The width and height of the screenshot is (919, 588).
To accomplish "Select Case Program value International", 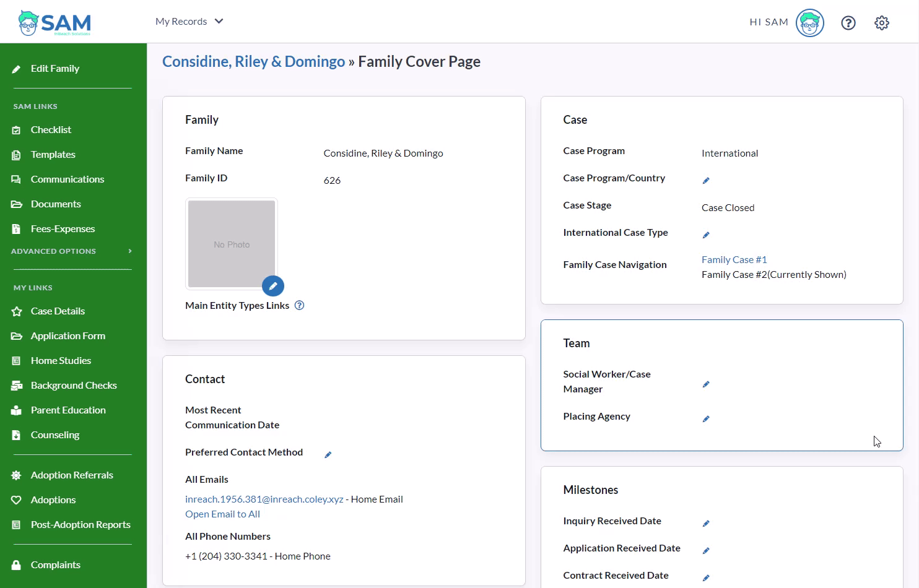I will point(730,153).
